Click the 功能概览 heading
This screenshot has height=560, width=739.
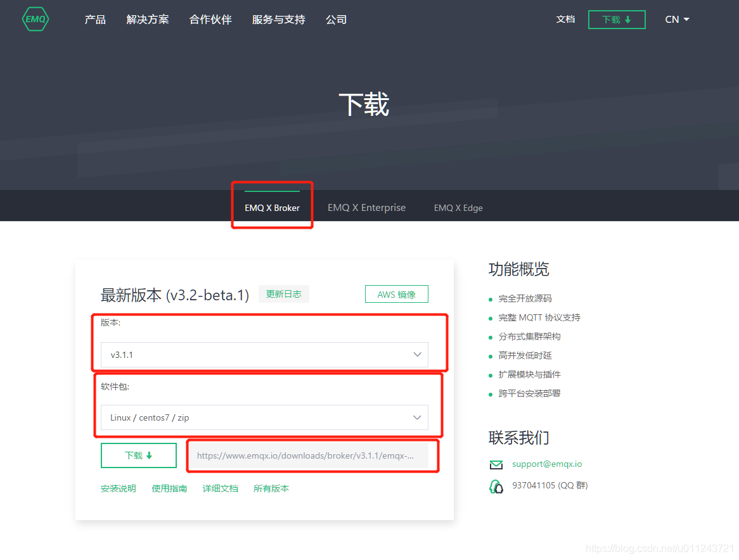click(519, 269)
